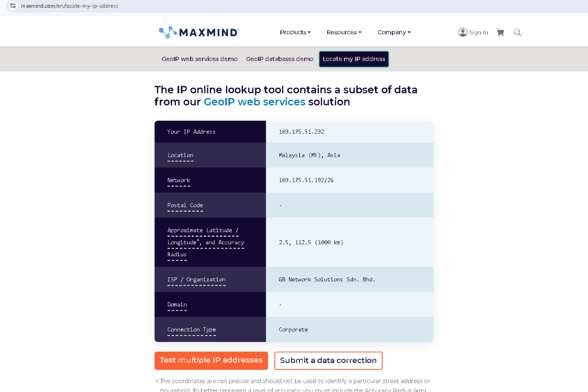Viewport: 588px width, 392px height.
Task: Click the Sign In user icon
Action: click(x=463, y=32)
